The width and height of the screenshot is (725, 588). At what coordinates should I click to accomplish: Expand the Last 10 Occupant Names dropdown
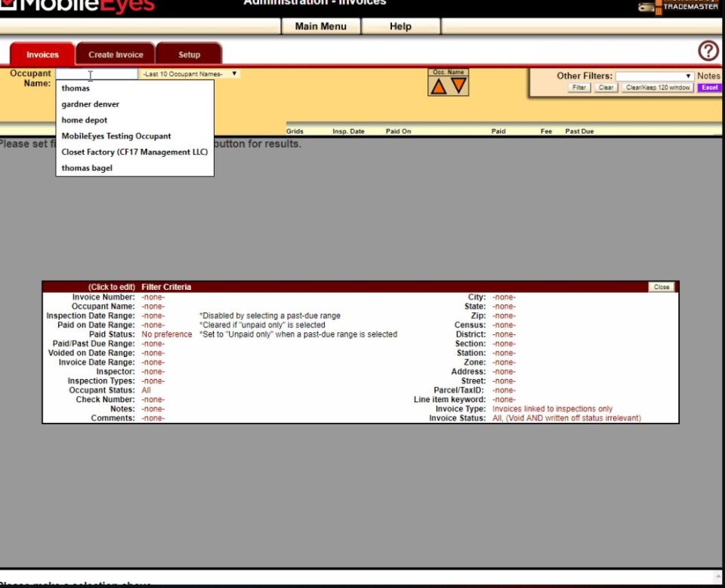(190, 73)
